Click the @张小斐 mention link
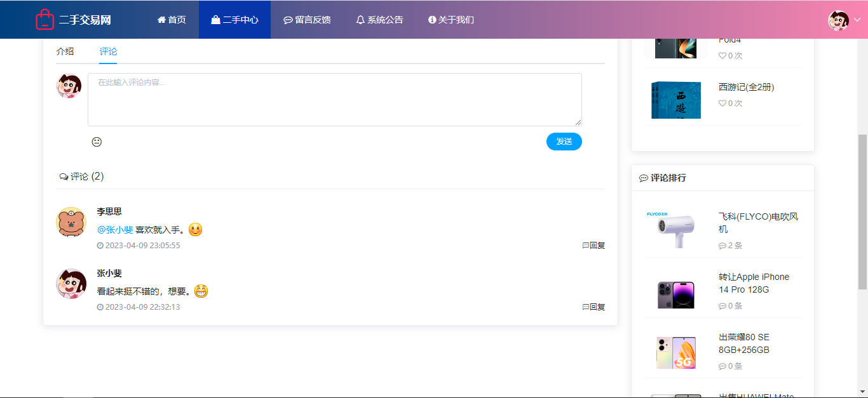The width and height of the screenshot is (868, 398). [x=115, y=230]
